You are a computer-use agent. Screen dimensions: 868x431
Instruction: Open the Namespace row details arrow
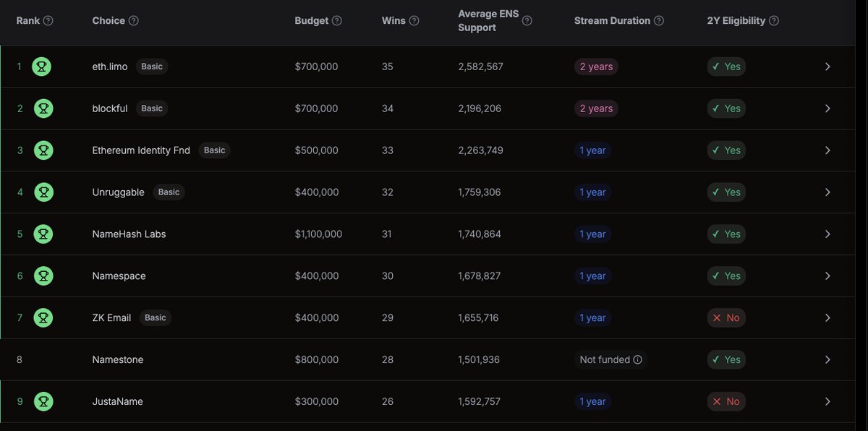coord(827,276)
